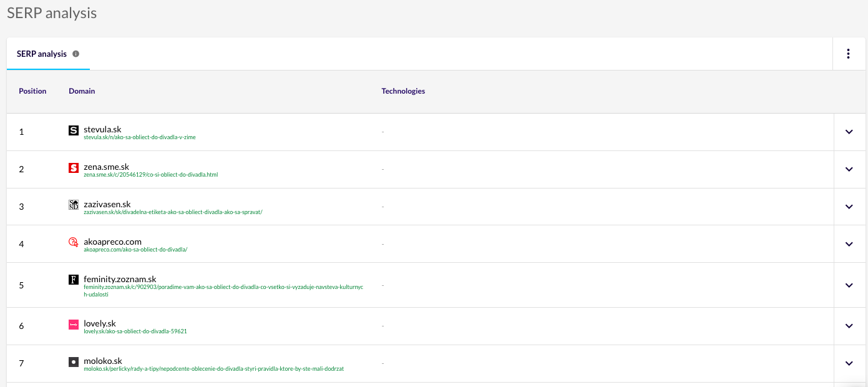This screenshot has width=868, height=387.
Task: Open the moloko.sk nepodcente-oblecenie URL
Action: [214, 369]
